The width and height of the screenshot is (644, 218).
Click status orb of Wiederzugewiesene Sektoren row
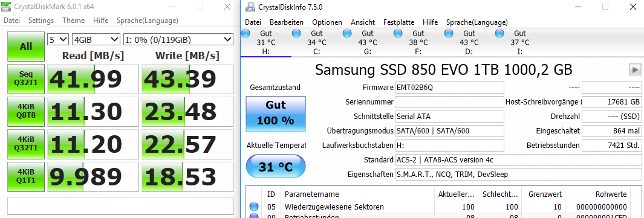pyautogui.click(x=254, y=207)
